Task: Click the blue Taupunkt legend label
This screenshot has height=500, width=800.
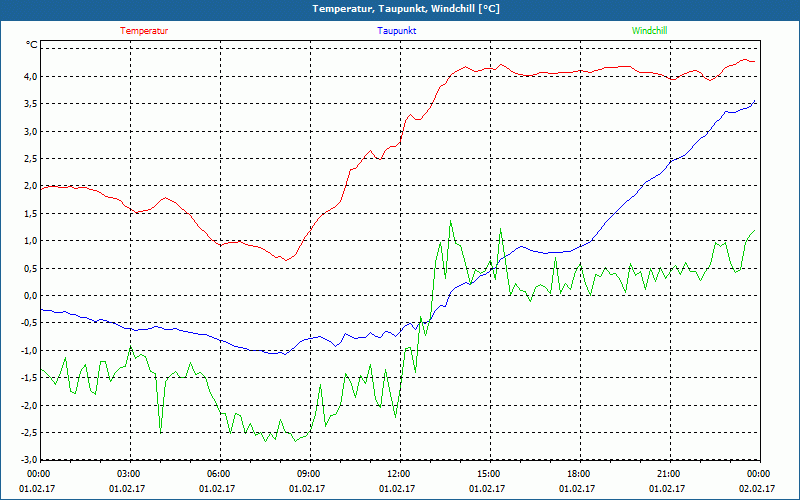Action: click(396, 31)
